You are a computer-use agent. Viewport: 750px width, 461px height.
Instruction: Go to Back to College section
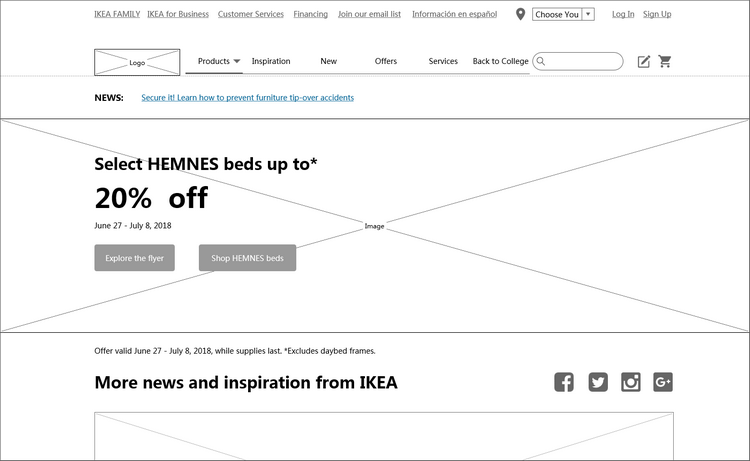pos(500,61)
